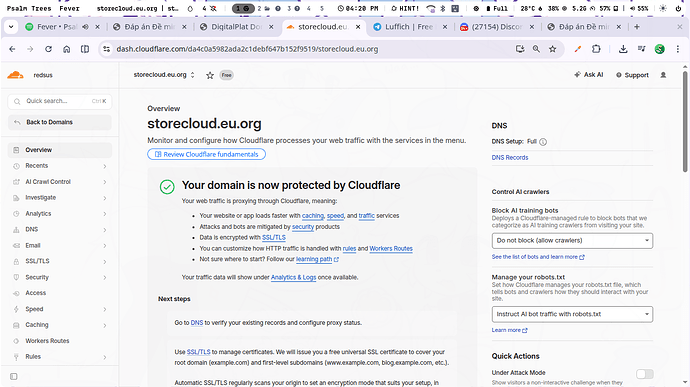Open Workers Routes in sidebar

coord(60,341)
